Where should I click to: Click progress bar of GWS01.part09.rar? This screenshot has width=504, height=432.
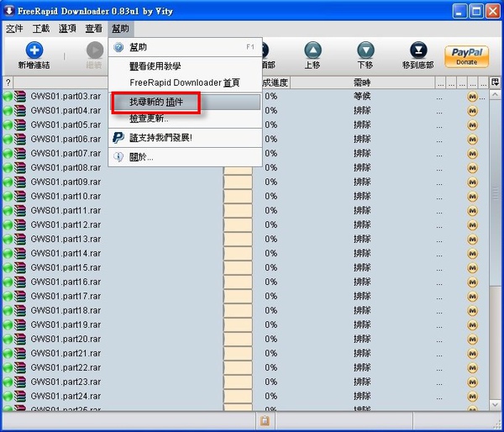click(x=239, y=182)
